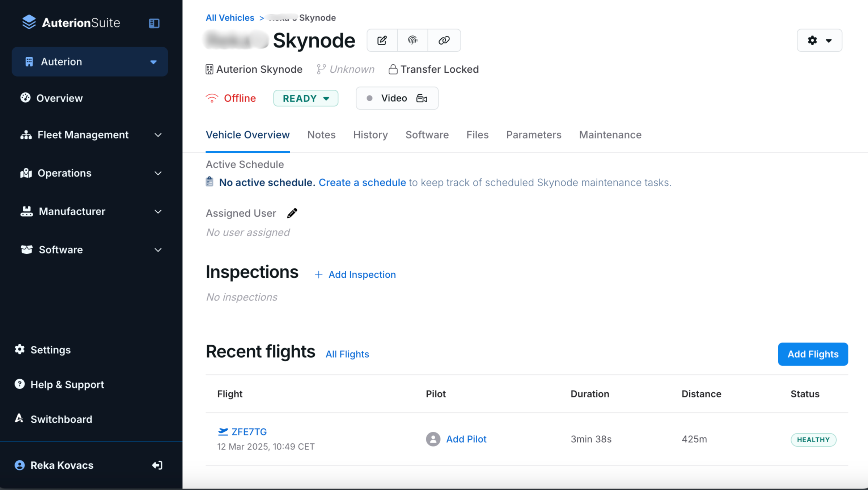Toggle the Video stream button
This screenshot has height=490, width=868.
pos(397,98)
